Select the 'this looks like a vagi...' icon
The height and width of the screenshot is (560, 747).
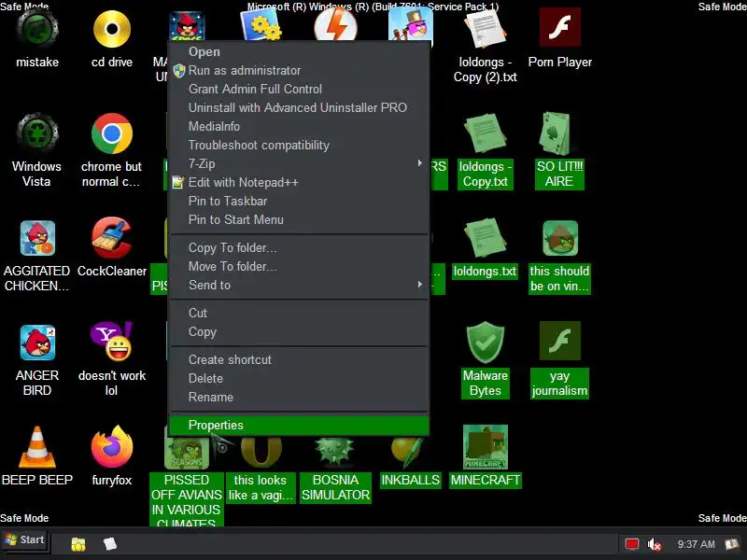pyautogui.click(x=261, y=453)
